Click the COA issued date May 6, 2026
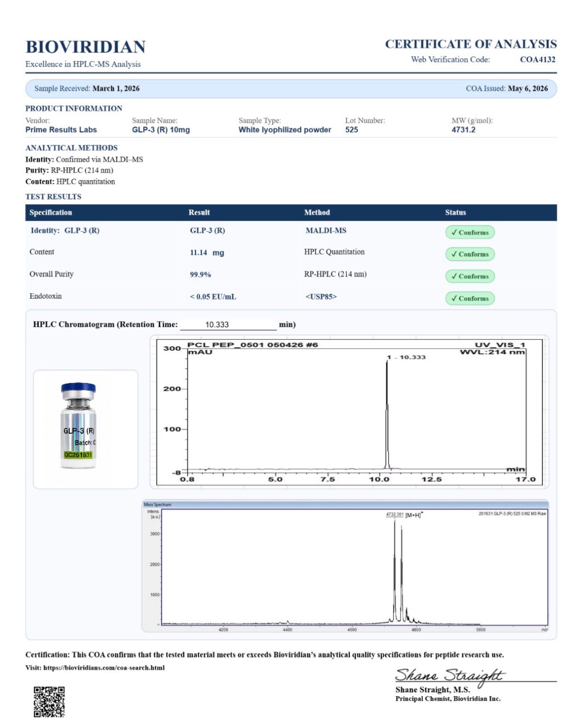 click(x=528, y=88)
